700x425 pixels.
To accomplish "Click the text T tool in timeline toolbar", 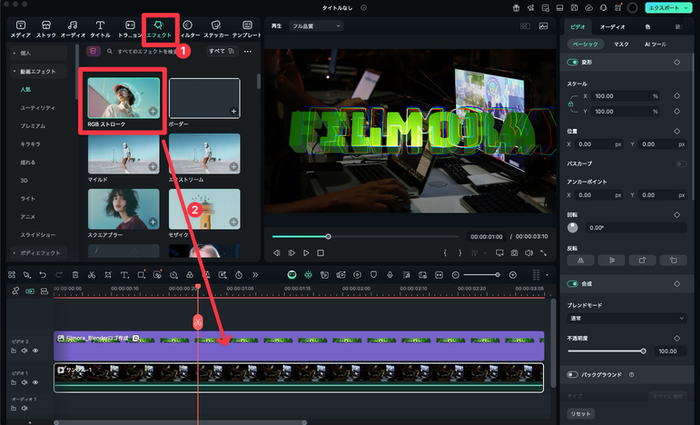I will (x=124, y=274).
